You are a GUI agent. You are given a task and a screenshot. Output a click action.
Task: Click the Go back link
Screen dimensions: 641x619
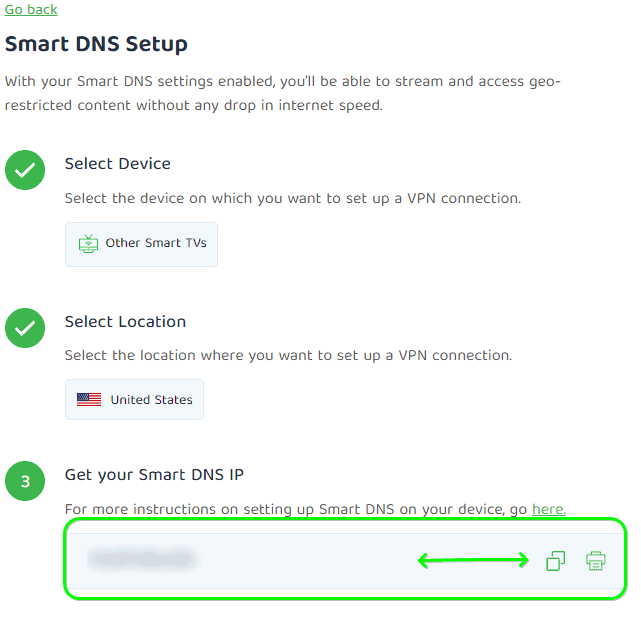pos(31,9)
